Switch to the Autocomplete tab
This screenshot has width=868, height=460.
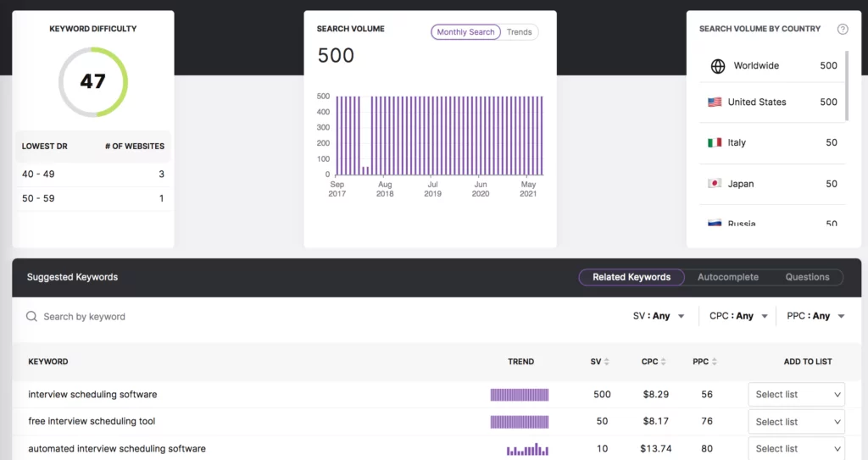(727, 277)
